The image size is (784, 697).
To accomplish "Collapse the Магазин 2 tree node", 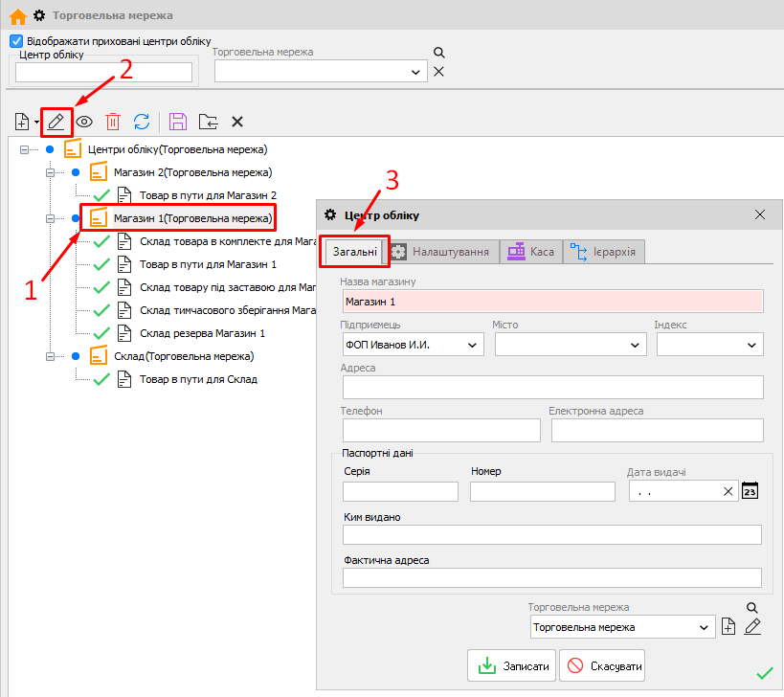I will click(50, 172).
